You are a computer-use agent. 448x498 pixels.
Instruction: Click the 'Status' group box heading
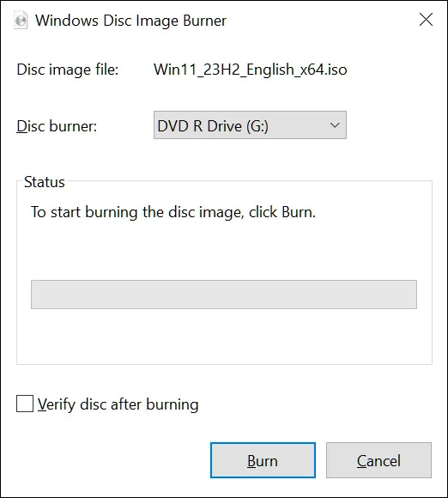[x=45, y=182]
